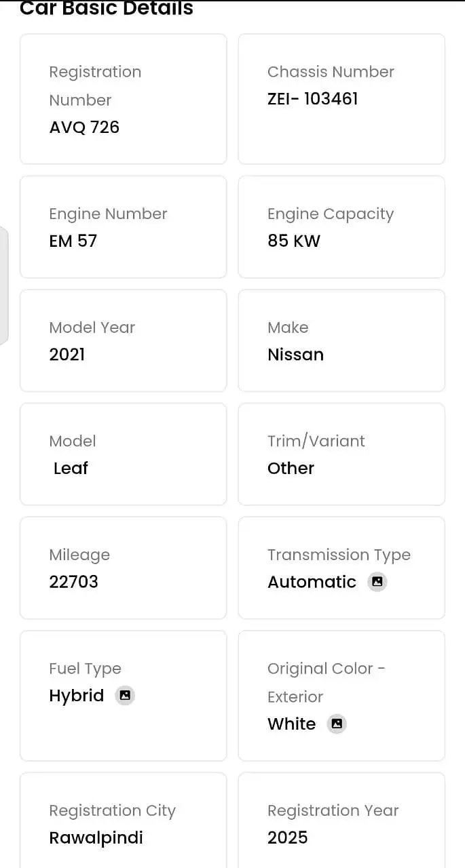Click the Hybrid value text
The image size is (465, 868).
pos(77,696)
